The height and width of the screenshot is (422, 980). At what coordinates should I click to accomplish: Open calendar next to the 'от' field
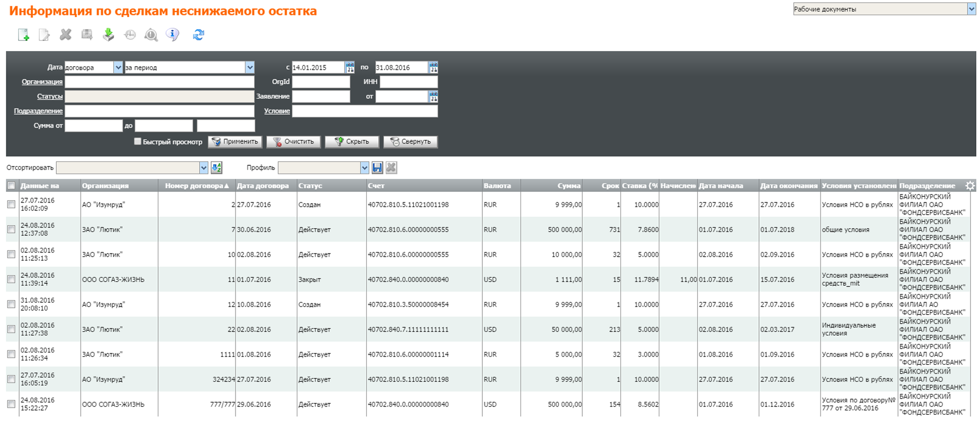(433, 97)
